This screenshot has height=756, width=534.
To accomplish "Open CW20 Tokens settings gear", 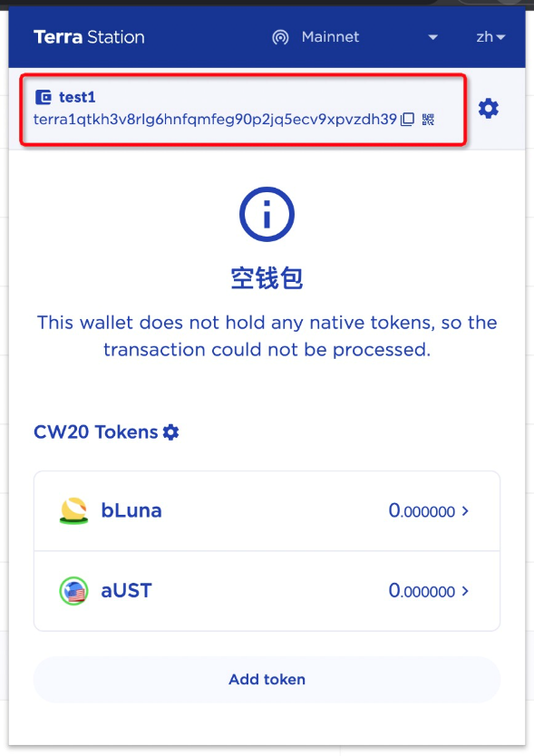I will [x=170, y=432].
